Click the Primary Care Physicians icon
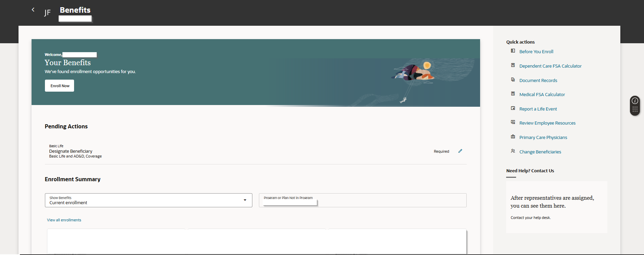Screen dimensions: 644x255 (513, 137)
